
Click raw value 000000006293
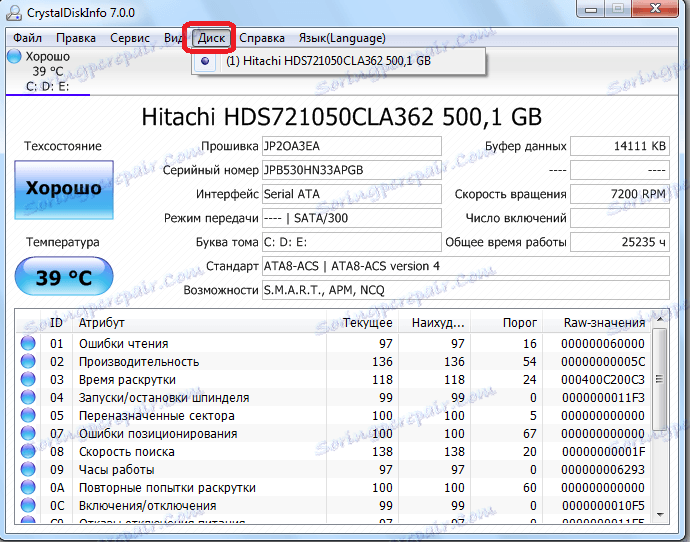tap(603, 469)
